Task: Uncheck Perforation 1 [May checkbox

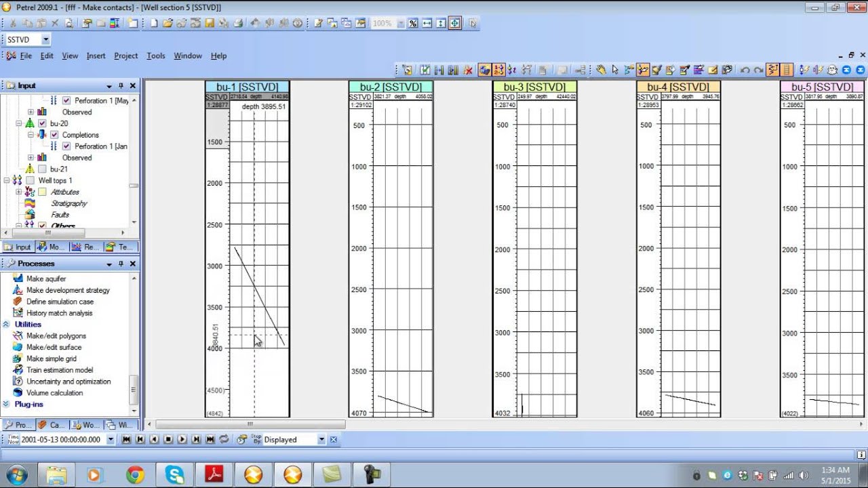Action: 66,100
